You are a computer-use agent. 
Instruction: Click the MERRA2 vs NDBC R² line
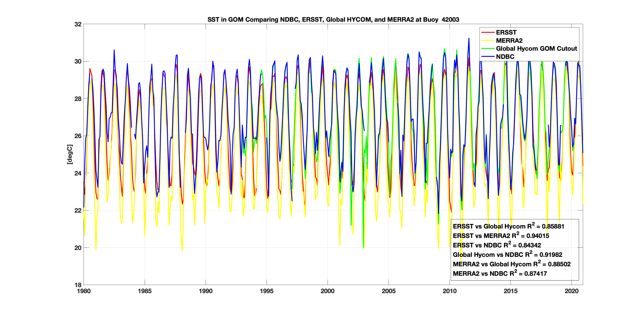[500, 273]
